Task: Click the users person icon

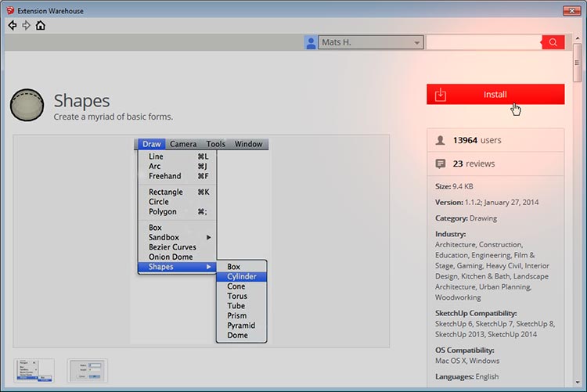Action: [x=441, y=140]
